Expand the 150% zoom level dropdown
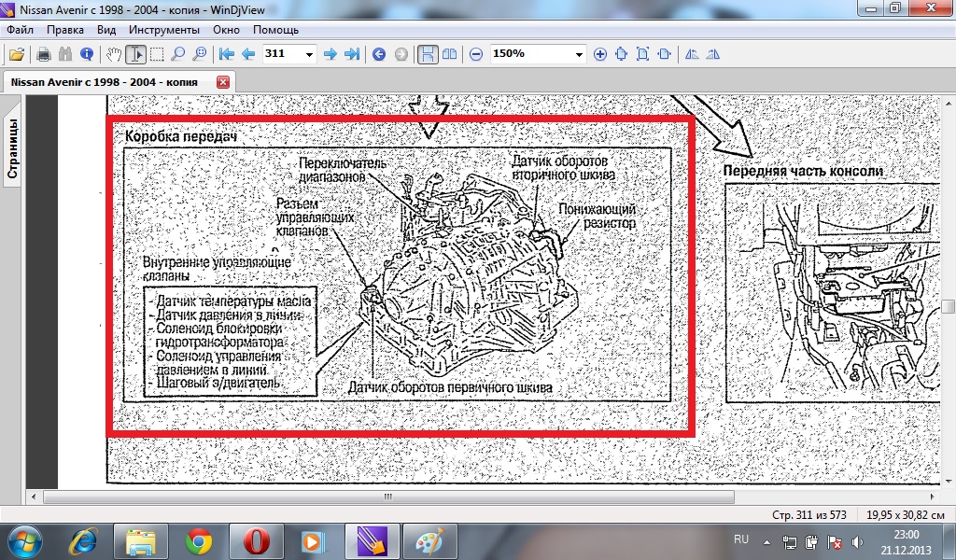 tap(579, 54)
